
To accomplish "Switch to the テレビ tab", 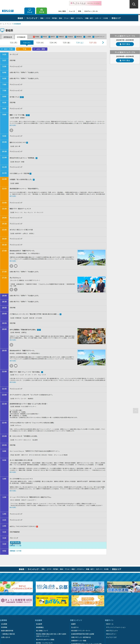I will 30,11.
